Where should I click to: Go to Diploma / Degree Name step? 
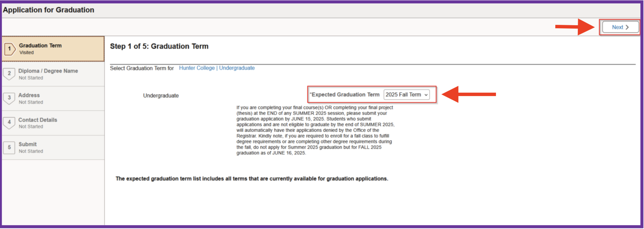pyautogui.click(x=48, y=71)
